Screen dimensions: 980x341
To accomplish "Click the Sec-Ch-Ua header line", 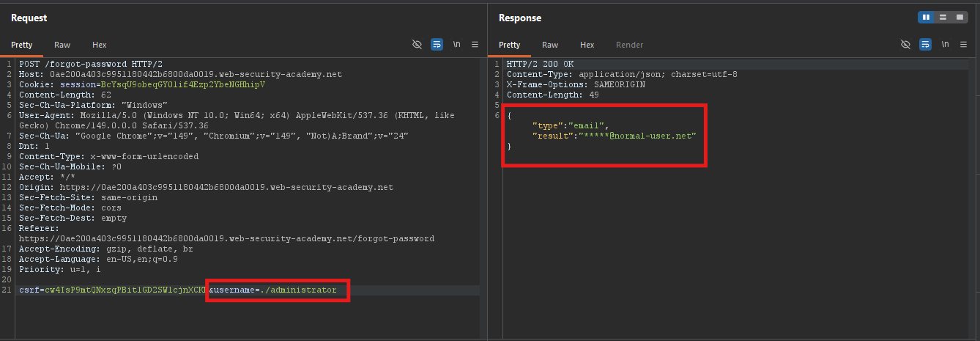I will point(213,136).
